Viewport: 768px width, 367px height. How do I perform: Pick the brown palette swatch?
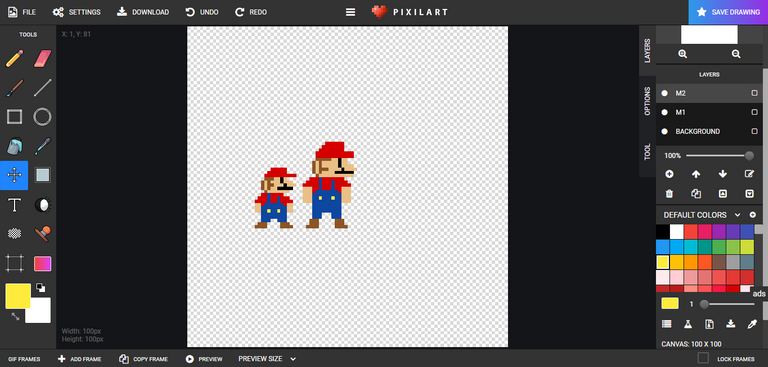coord(719,262)
